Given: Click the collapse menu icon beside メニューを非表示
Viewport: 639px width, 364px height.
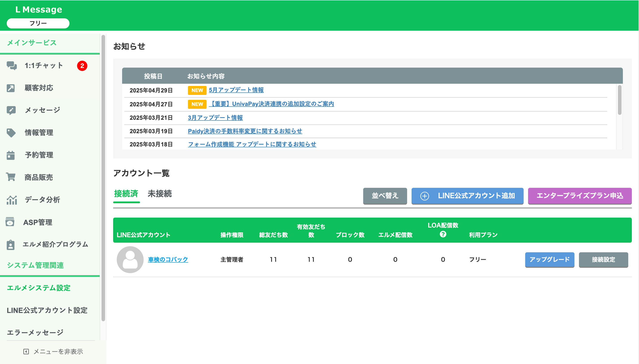Looking at the screenshot, I should pyautogui.click(x=26, y=351).
